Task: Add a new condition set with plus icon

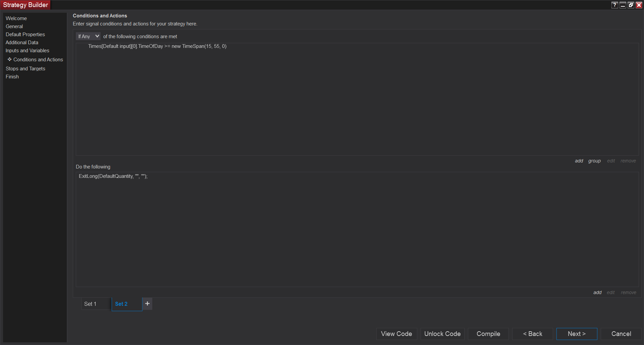Action: (147, 304)
